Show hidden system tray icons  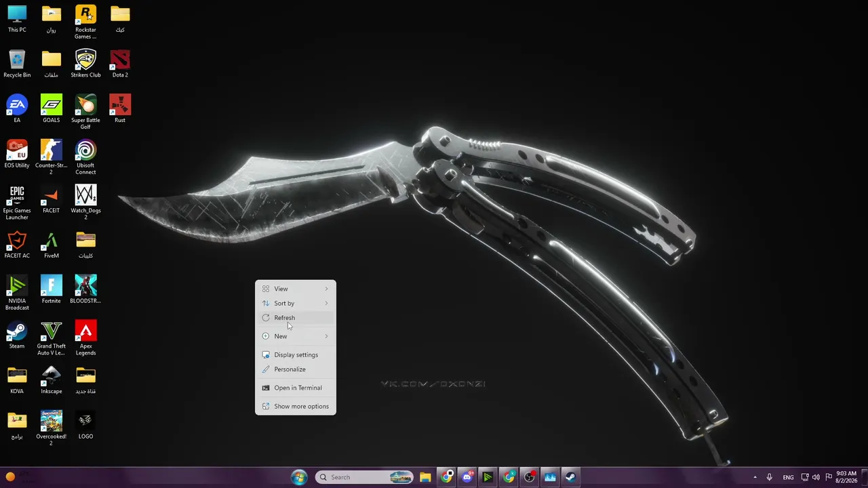click(755, 477)
